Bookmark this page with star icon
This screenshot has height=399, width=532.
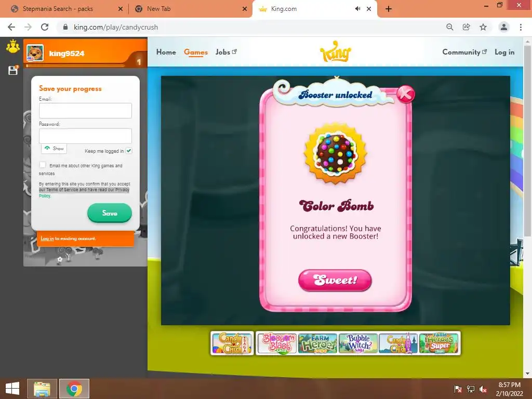point(483,27)
